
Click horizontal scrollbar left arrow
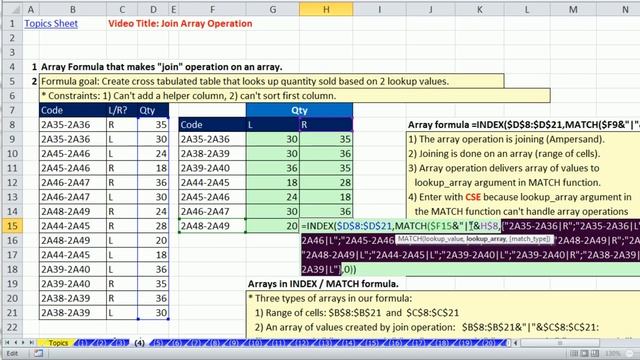[x=516, y=343]
